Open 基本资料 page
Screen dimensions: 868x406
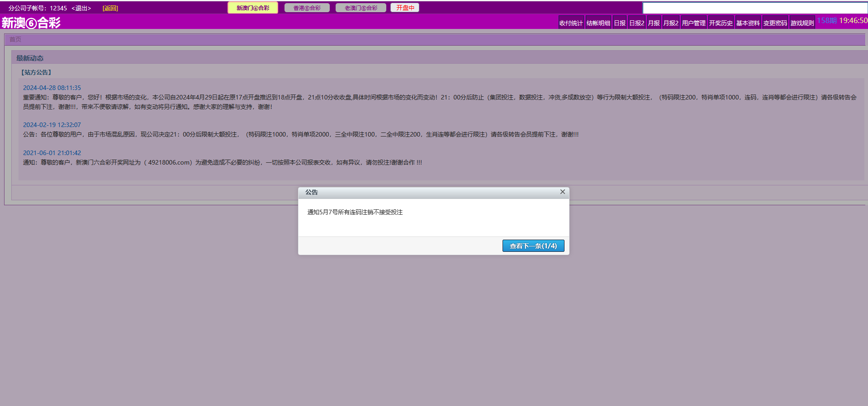point(748,23)
